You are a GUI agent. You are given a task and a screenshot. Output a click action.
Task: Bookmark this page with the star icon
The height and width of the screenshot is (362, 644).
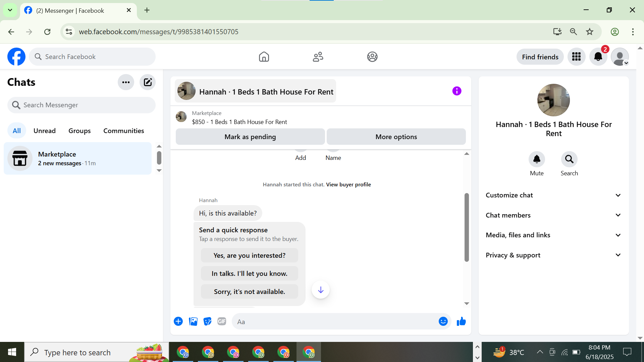click(x=590, y=32)
